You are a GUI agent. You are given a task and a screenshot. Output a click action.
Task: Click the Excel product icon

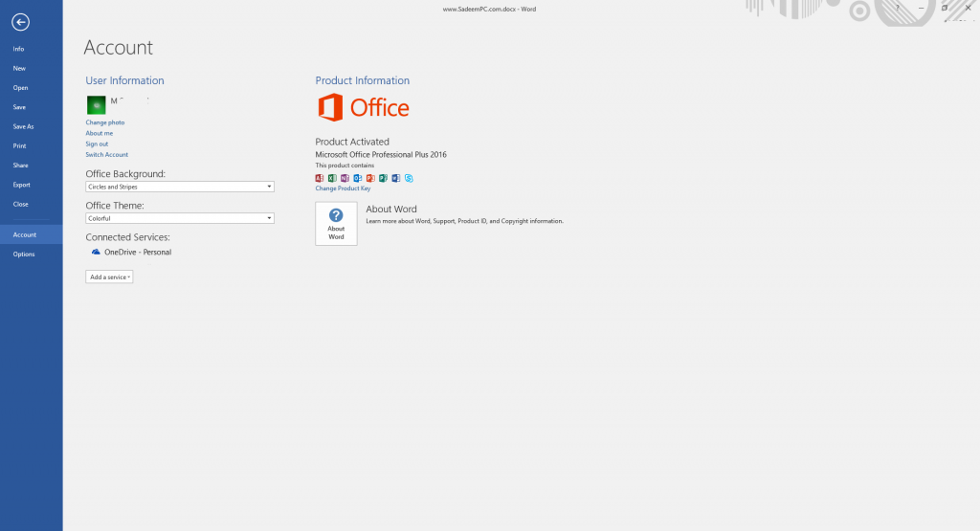332,178
